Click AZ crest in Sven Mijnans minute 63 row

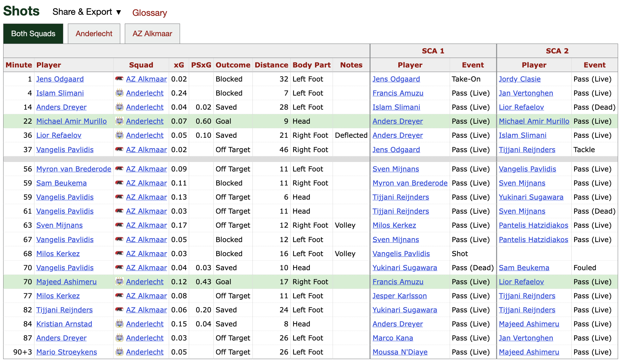tap(120, 225)
